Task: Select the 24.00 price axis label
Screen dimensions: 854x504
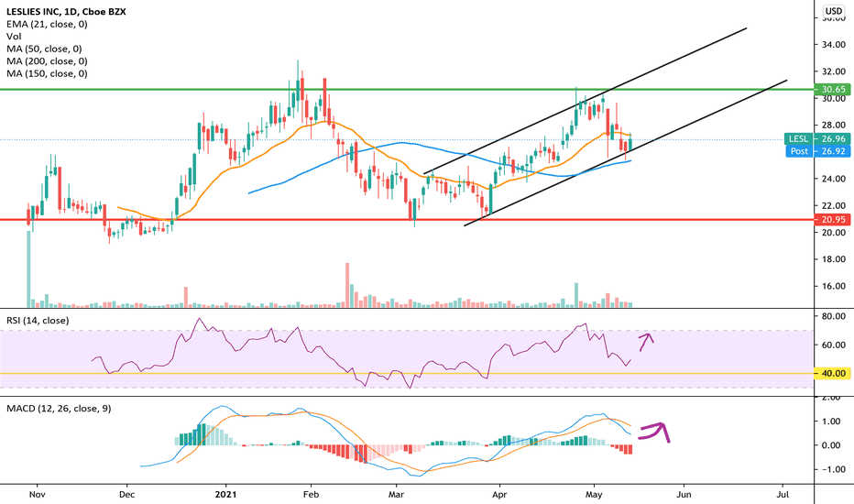Action: coord(833,179)
